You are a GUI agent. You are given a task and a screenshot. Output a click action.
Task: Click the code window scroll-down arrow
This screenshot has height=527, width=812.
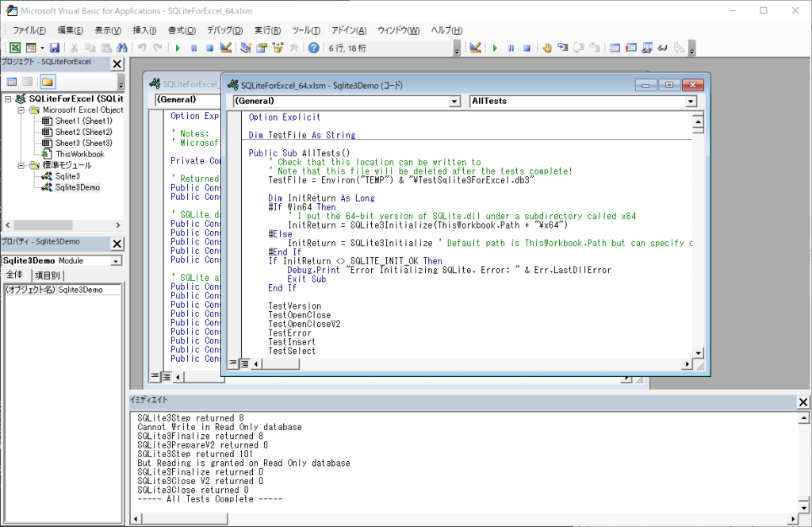(698, 353)
